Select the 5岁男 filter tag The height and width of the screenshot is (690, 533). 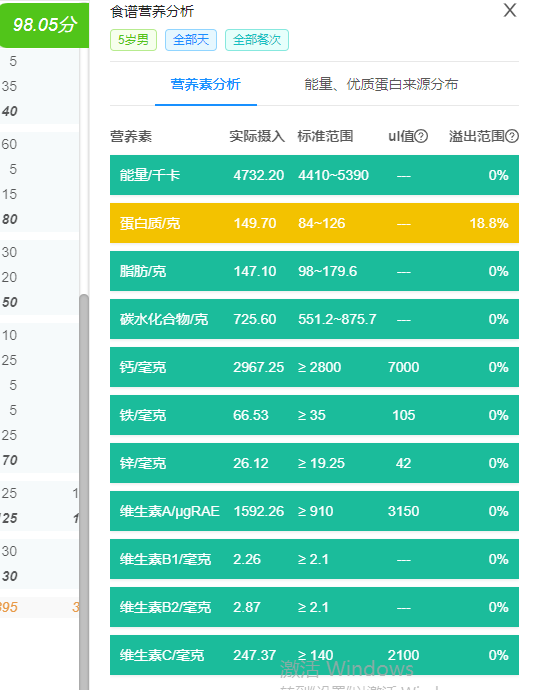pos(133,40)
